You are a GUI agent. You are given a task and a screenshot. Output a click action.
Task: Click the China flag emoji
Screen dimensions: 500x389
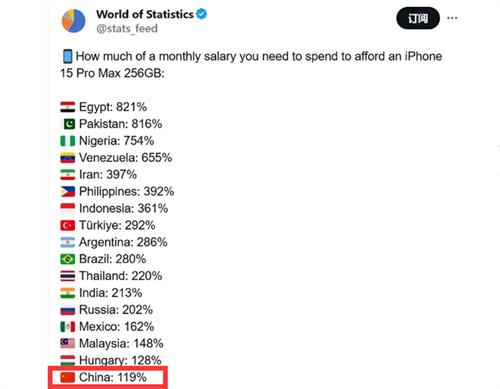tap(68, 377)
